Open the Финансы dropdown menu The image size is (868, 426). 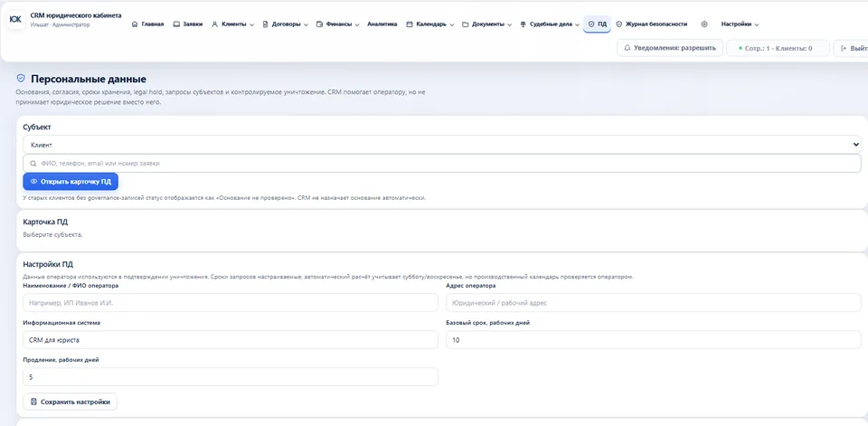coord(337,24)
